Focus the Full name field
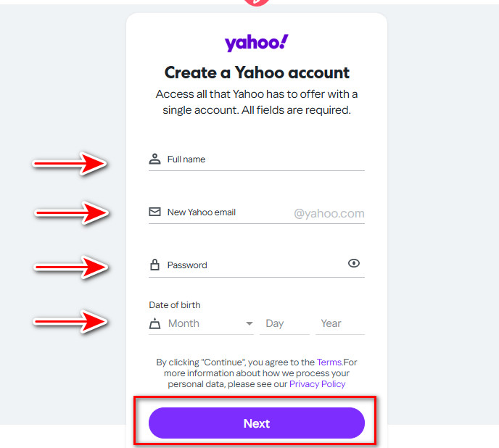This screenshot has width=499, height=448. 261,159
